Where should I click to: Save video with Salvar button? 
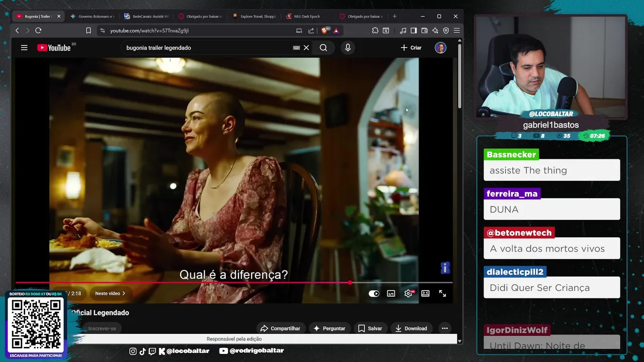click(370, 328)
